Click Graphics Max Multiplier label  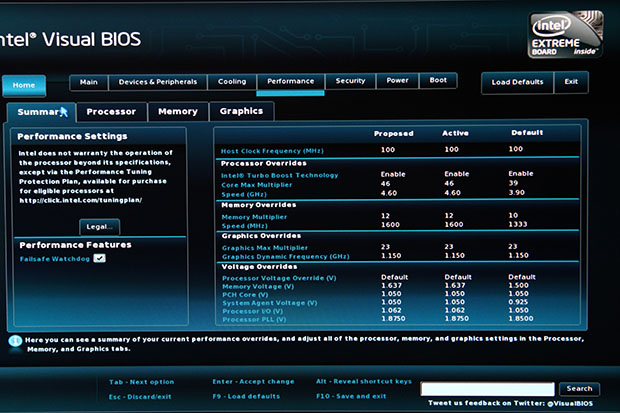265,248
